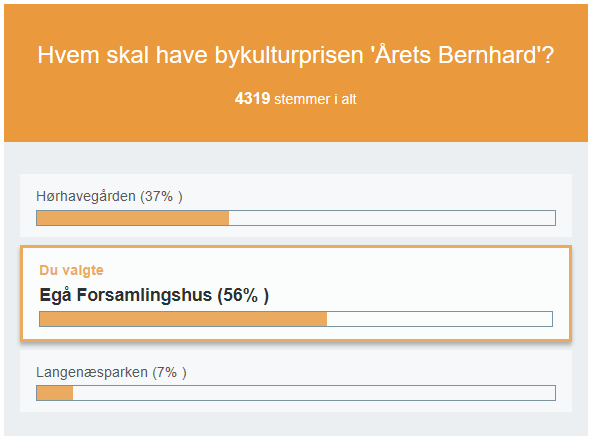Click the filled orange part of Hørhavegården bar

pyautogui.click(x=133, y=218)
